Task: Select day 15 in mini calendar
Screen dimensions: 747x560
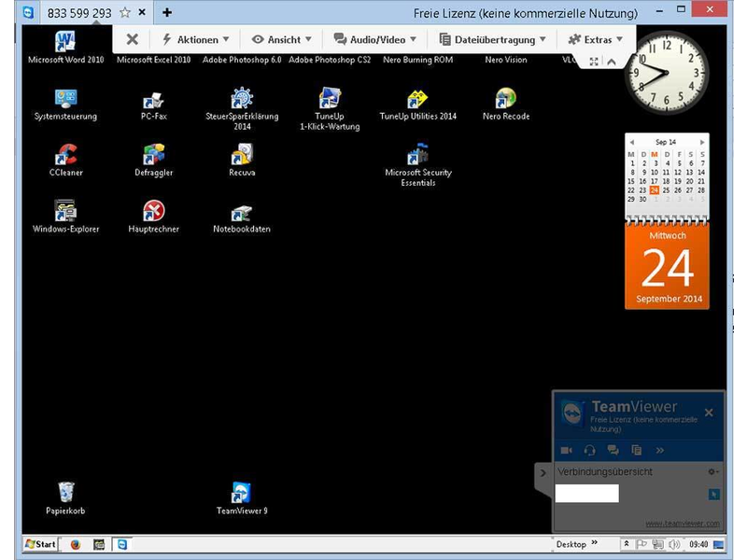Action: (631, 181)
